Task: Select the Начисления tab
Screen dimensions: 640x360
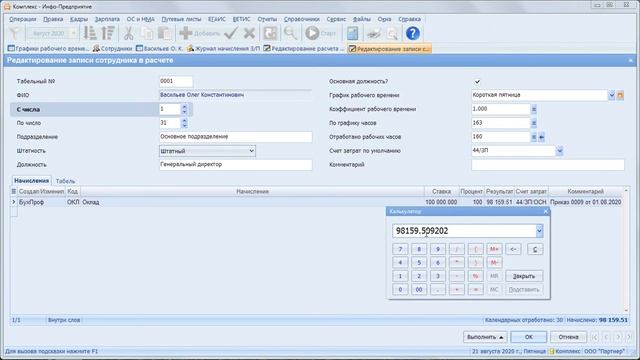Action: (x=31, y=180)
